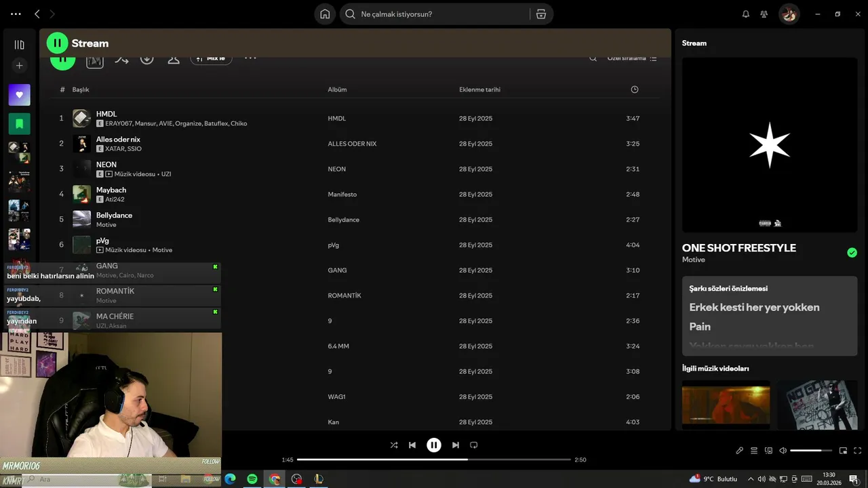Screen dimensions: 868x488
Task: Open the WAG1 album link
Action: tap(336, 397)
